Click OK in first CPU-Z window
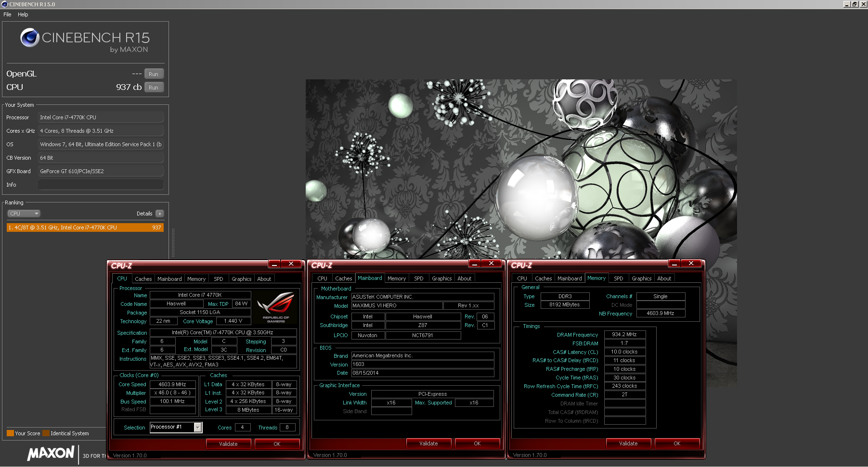 277,444
